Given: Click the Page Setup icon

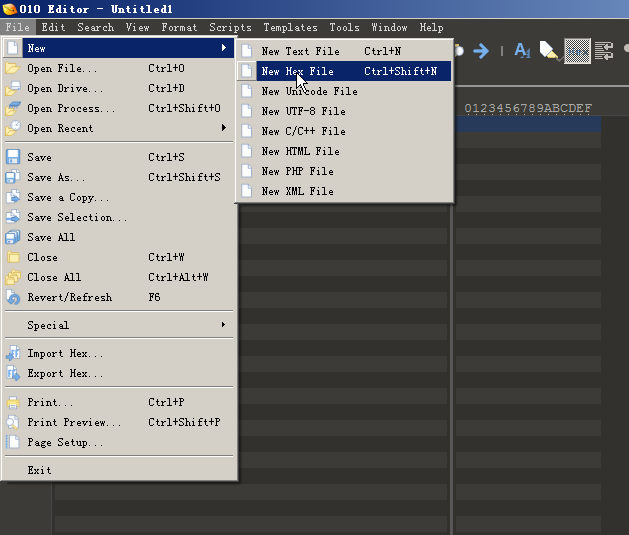Looking at the screenshot, I should pos(13,442).
